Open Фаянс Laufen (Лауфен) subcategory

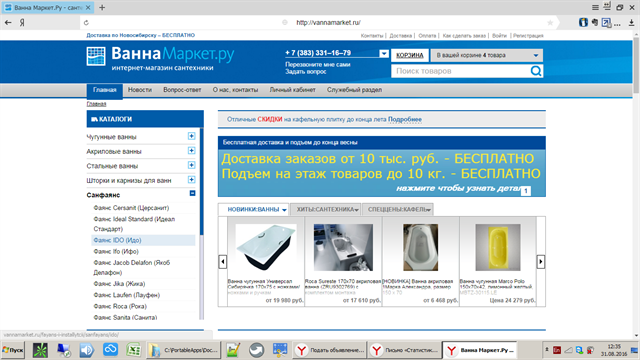(x=127, y=295)
